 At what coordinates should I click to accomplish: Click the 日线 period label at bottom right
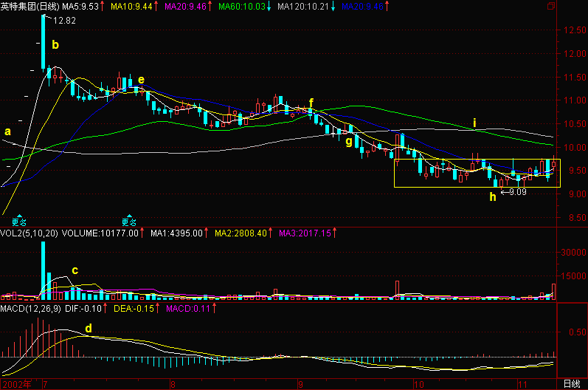click(572, 384)
